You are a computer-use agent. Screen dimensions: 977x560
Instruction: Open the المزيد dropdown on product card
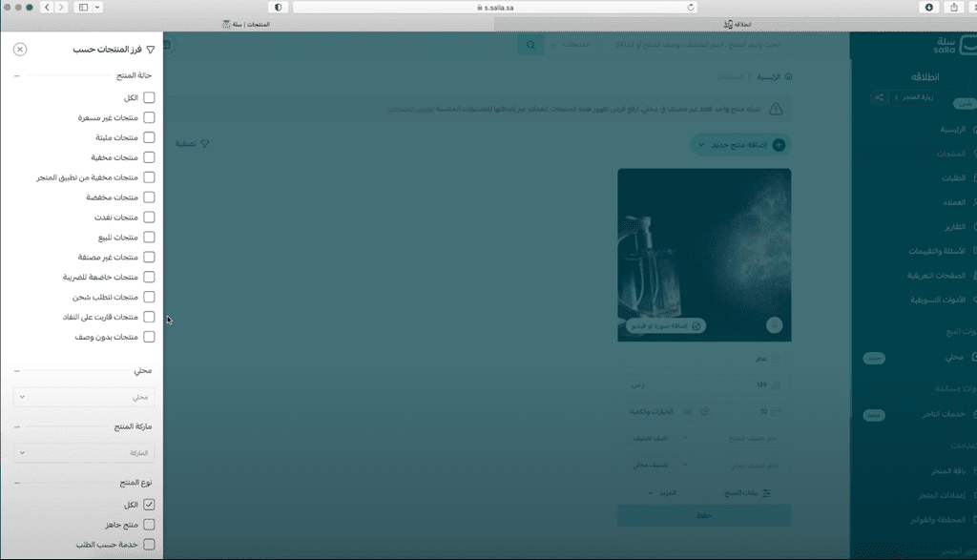point(661,492)
